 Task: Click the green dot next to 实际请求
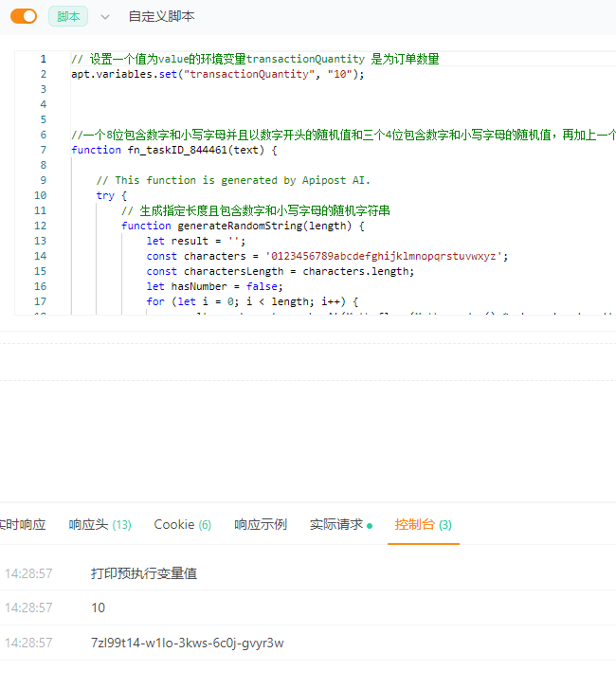coord(370,526)
